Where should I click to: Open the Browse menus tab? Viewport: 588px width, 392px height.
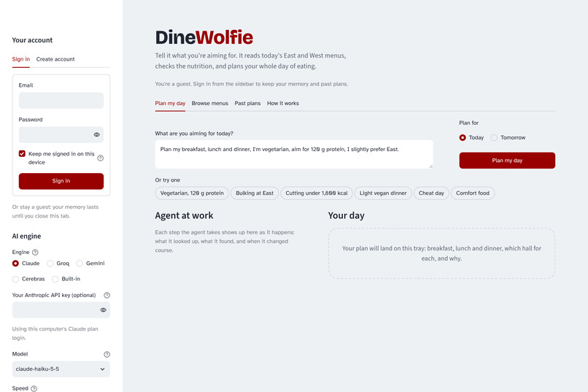tap(210, 104)
